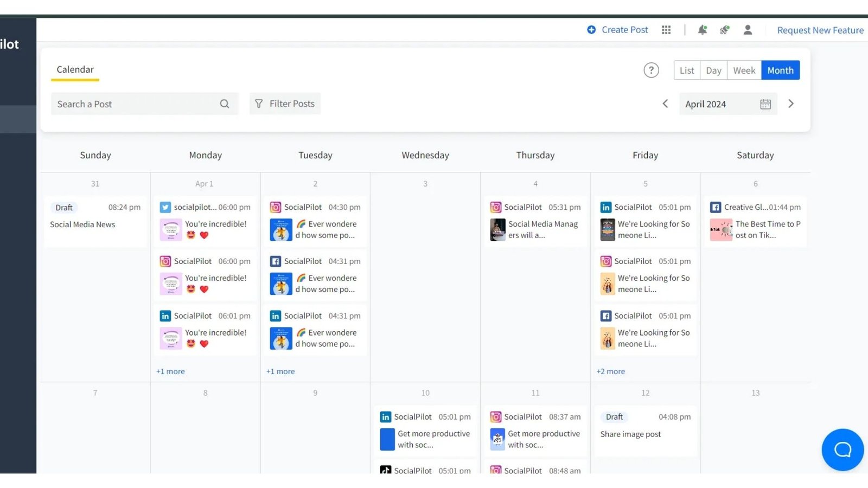Click Instagram icon on 08:37 am post

tap(496, 417)
